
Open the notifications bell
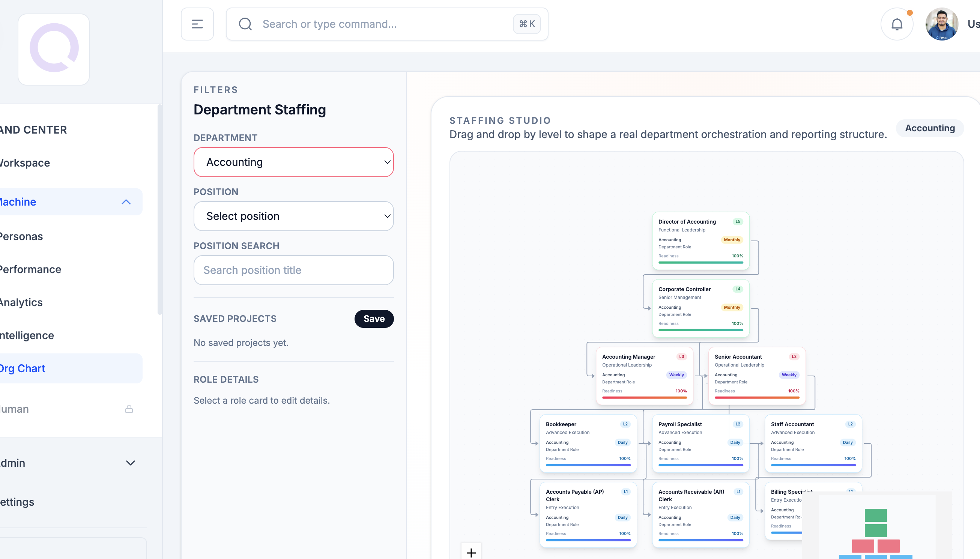897,23
